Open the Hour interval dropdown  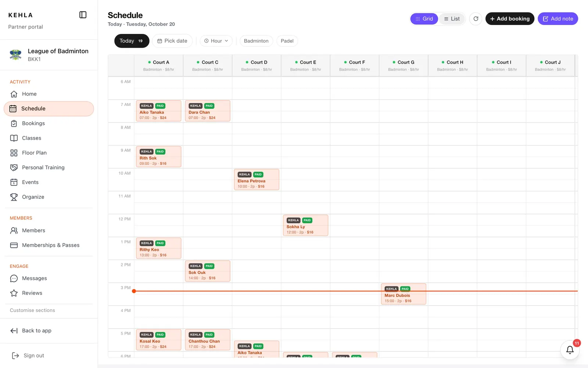tap(216, 41)
